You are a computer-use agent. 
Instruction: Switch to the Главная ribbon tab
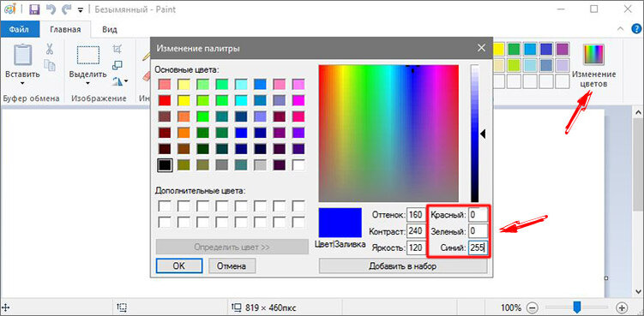[x=65, y=30]
